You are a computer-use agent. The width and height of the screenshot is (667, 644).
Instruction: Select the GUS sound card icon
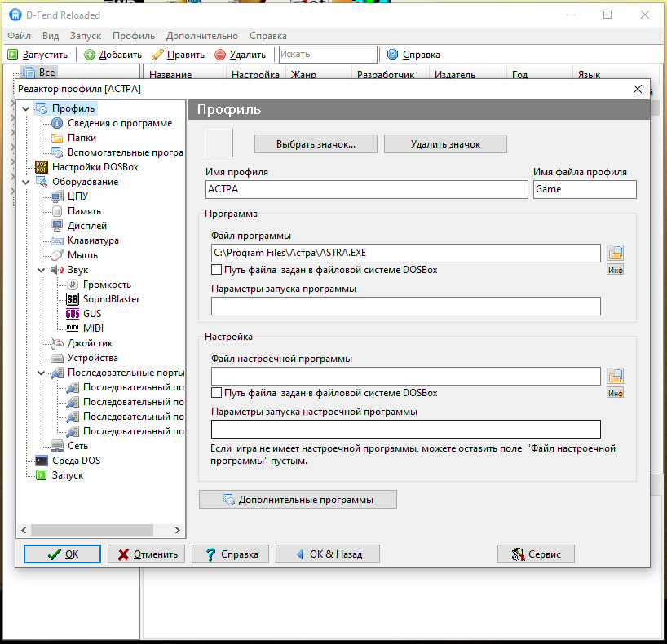(73, 314)
